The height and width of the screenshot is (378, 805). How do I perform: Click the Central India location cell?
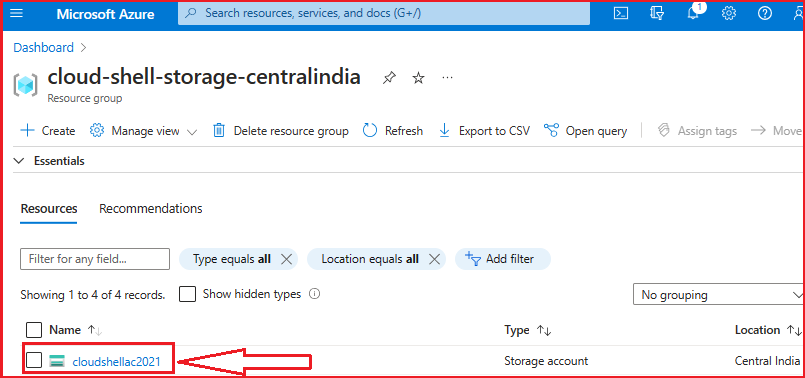pos(768,361)
